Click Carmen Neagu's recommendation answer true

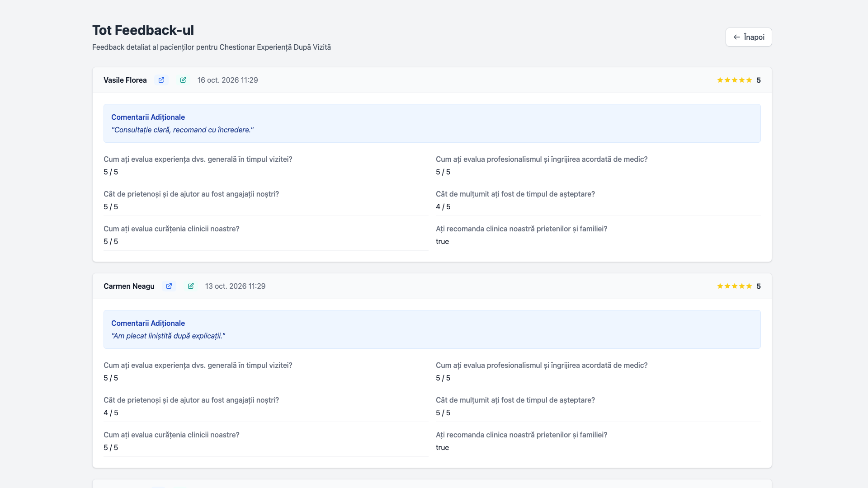pyautogui.click(x=442, y=447)
